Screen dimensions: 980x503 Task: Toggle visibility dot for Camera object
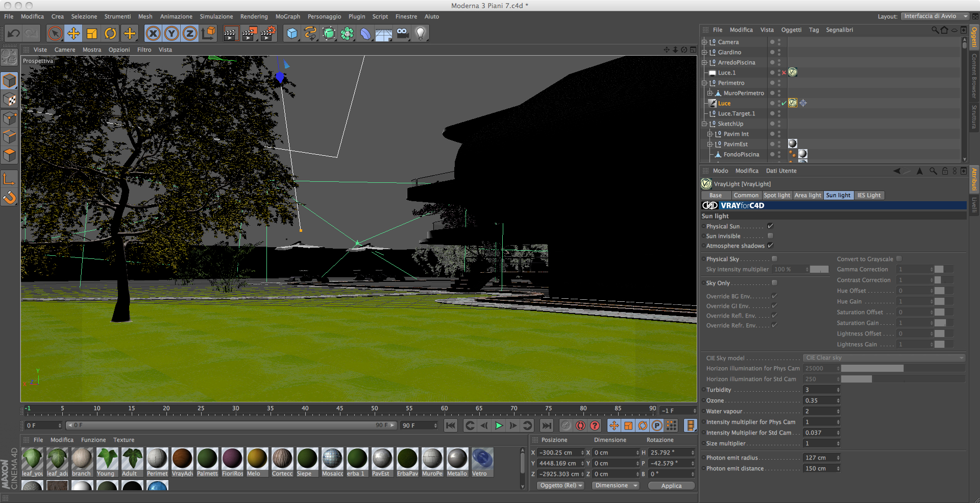point(772,42)
